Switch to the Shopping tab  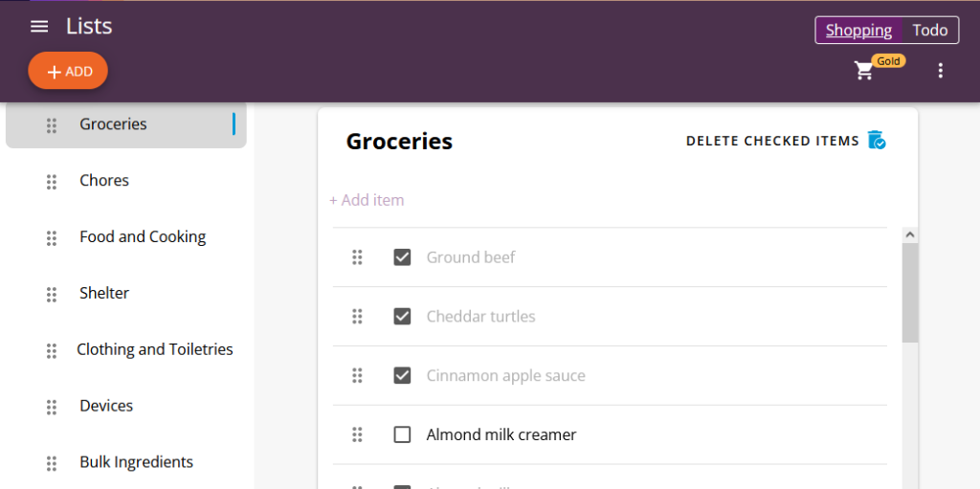858,31
